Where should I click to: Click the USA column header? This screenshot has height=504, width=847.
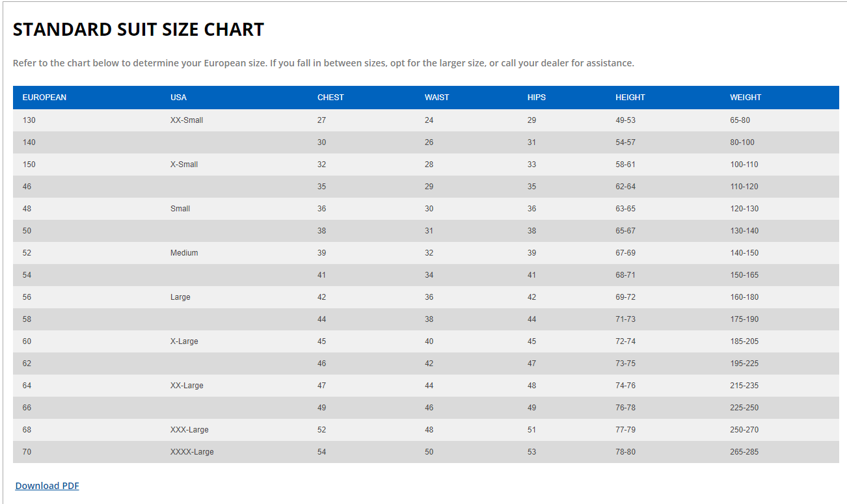178,98
